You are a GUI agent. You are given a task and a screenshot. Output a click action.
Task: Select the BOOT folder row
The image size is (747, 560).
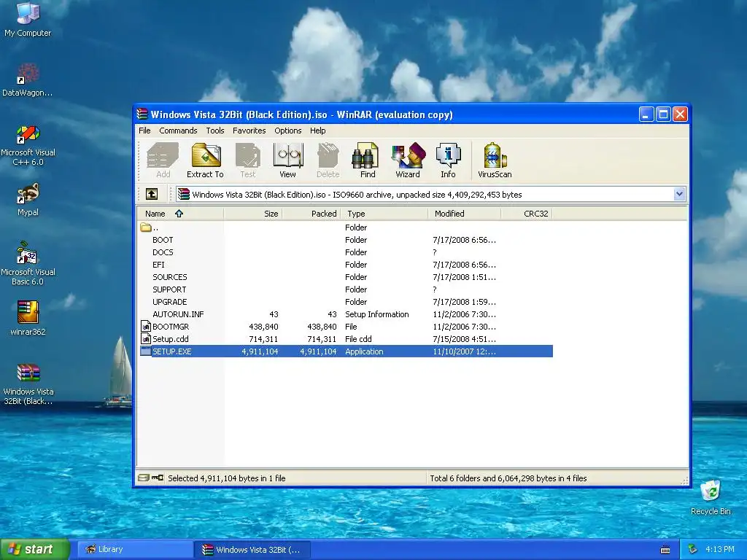[347, 240]
